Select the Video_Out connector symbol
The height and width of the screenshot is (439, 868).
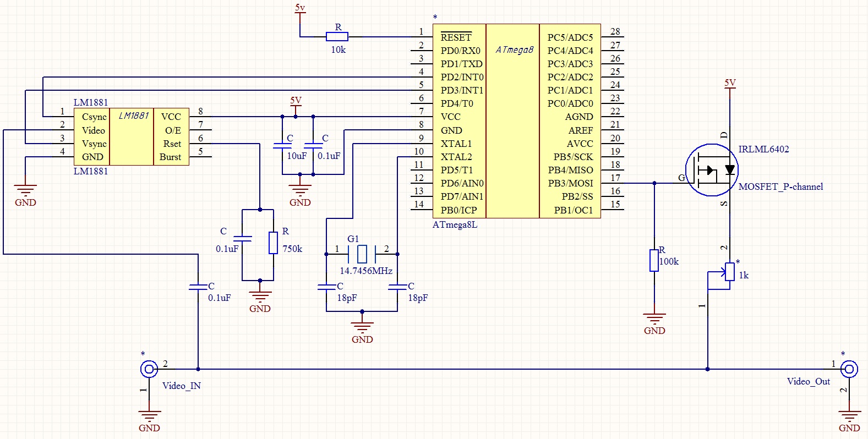849,369
